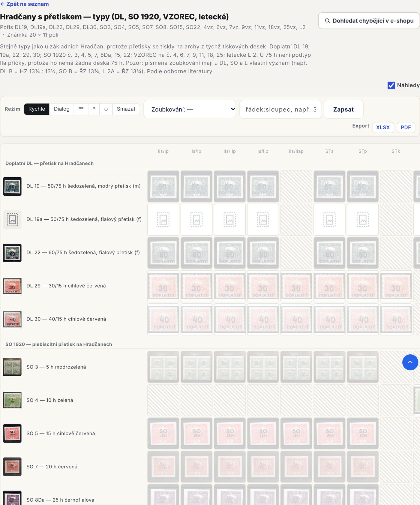Click the blue scroll-to-top arrow button
This screenshot has height=505, width=420.
(410, 362)
